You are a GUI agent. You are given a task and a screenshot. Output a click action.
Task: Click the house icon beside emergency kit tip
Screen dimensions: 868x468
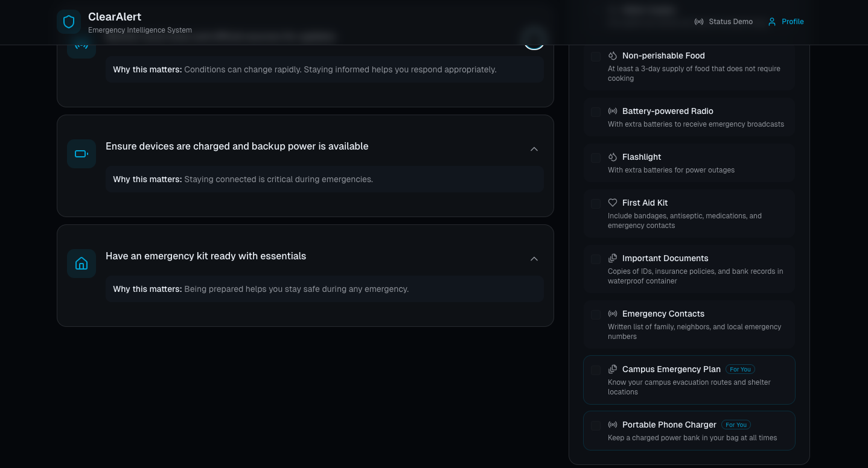(x=81, y=264)
